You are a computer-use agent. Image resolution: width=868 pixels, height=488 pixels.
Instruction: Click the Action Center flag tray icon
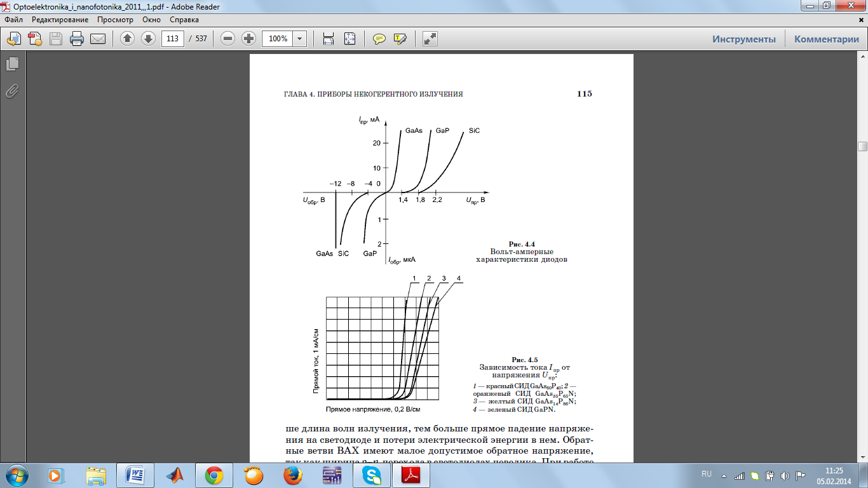point(799,475)
